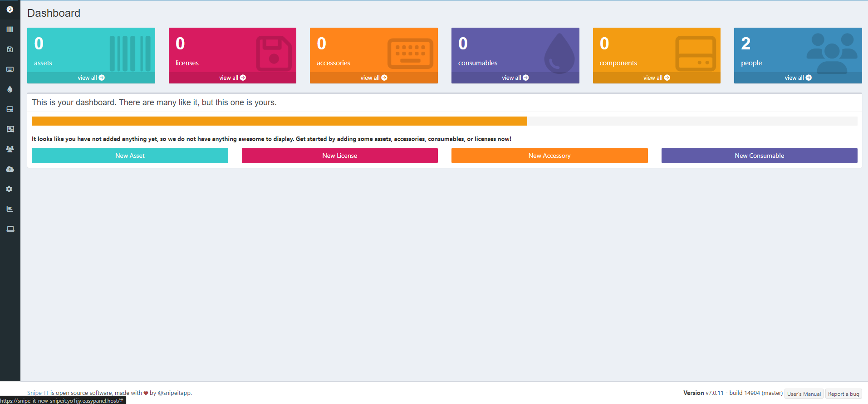
Task: Click 'view all' under the people tile
Action: point(798,78)
